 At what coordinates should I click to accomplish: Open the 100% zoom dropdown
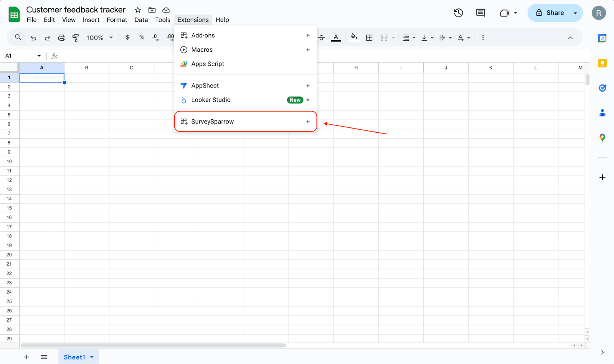coord(100,38)
